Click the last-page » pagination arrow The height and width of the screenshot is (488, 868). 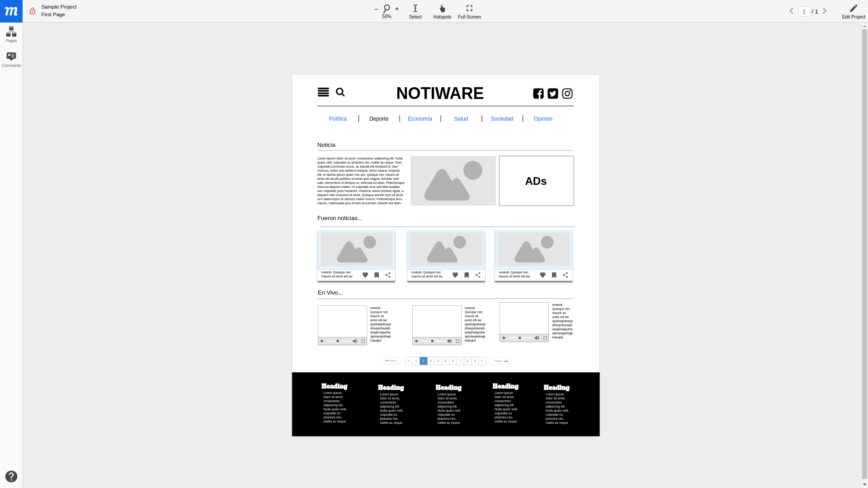pyautogui.click(x=482, y=361)
